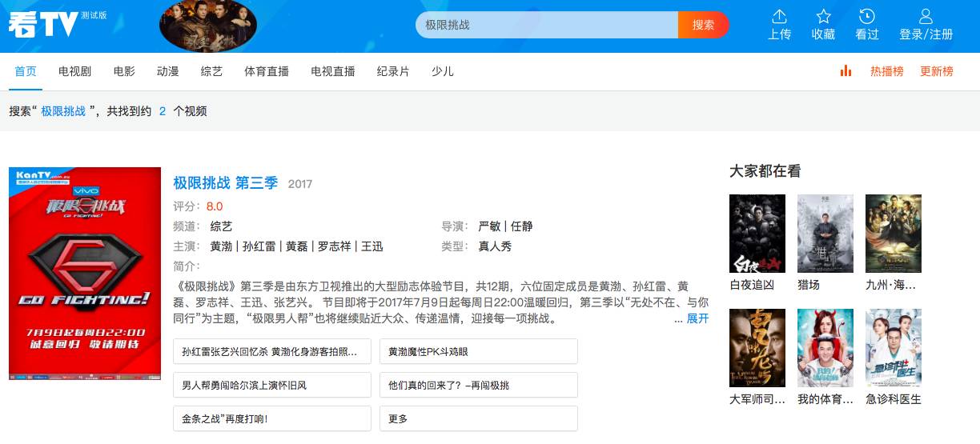This screenshot has width=980, height=444.
Task: Click the header promotional drama banner
Action: 208,26
